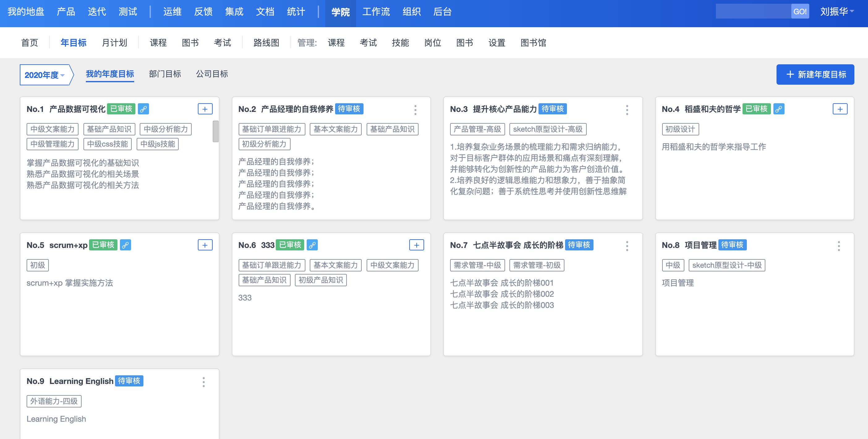This screenshot has width=868, height=439.
Task: Click the link icon on No.4 稻盛和夫的哲学
Action: click(x=778, y=109)
